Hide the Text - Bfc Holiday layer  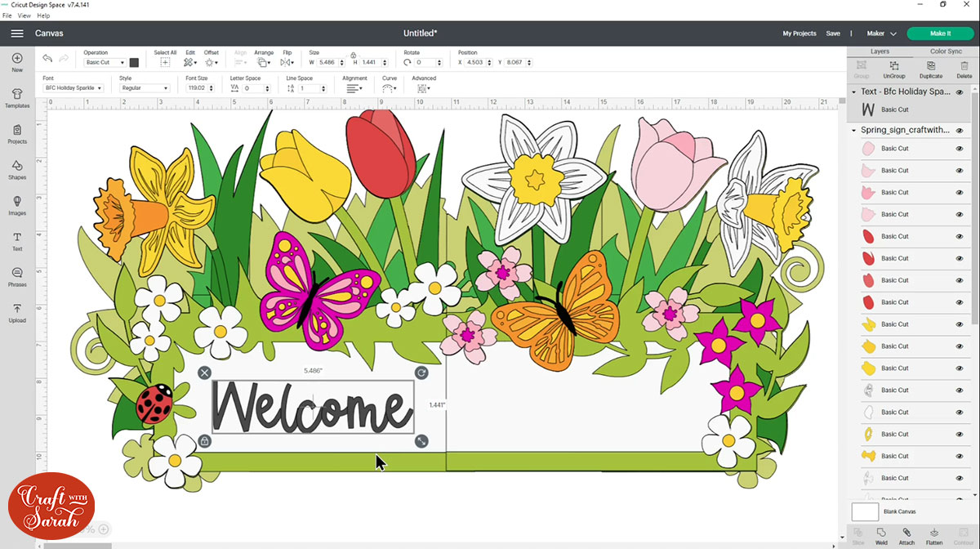click(961, 91)
